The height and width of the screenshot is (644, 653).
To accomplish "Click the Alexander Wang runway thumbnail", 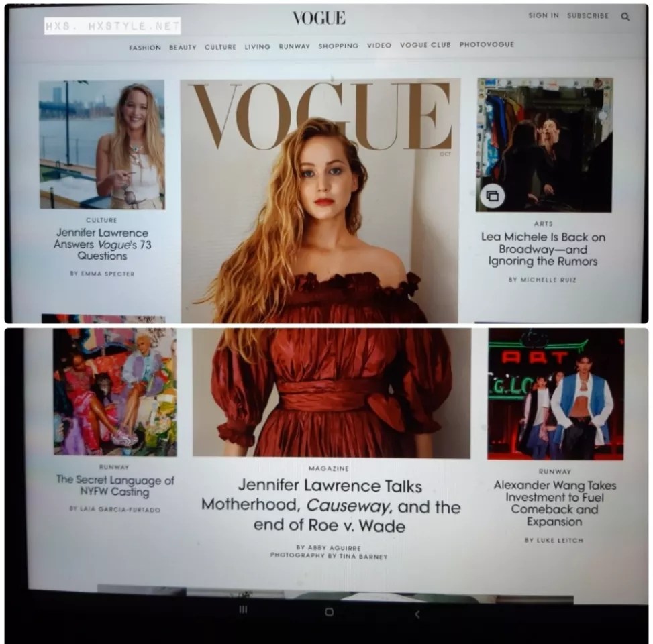I will tap(555, 393).
